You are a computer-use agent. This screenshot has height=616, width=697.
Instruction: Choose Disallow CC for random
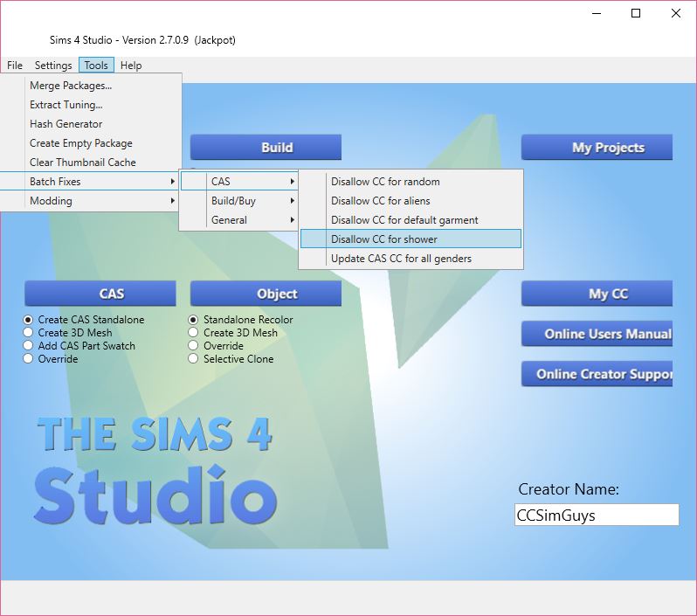tap(411, 182)
